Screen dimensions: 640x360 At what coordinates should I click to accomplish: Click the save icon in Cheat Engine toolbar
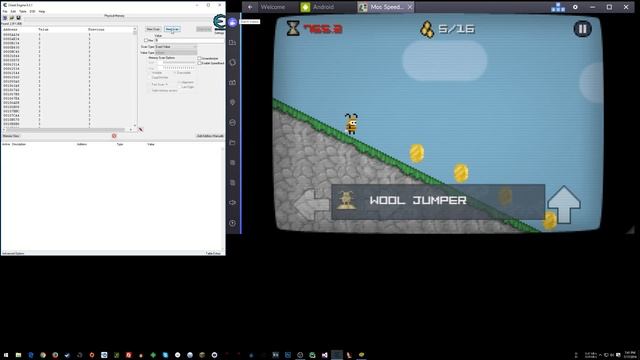(18, 18)
